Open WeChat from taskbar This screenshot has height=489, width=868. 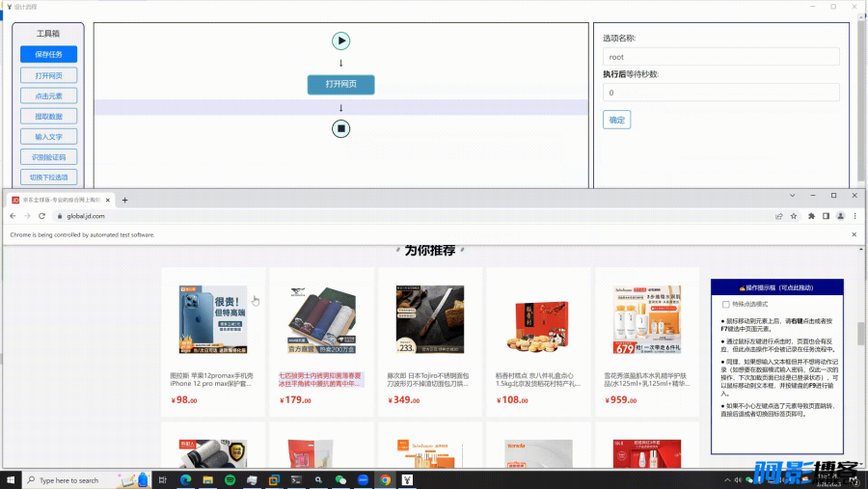click(x=340, y=480)
